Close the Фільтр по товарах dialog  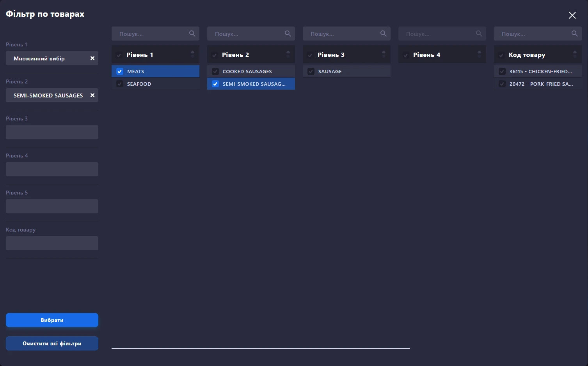pos(572,15)
